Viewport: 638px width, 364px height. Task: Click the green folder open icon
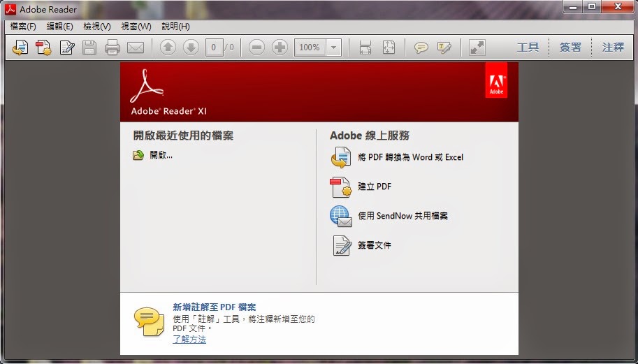pyautogui.click(x=138, y=155)
